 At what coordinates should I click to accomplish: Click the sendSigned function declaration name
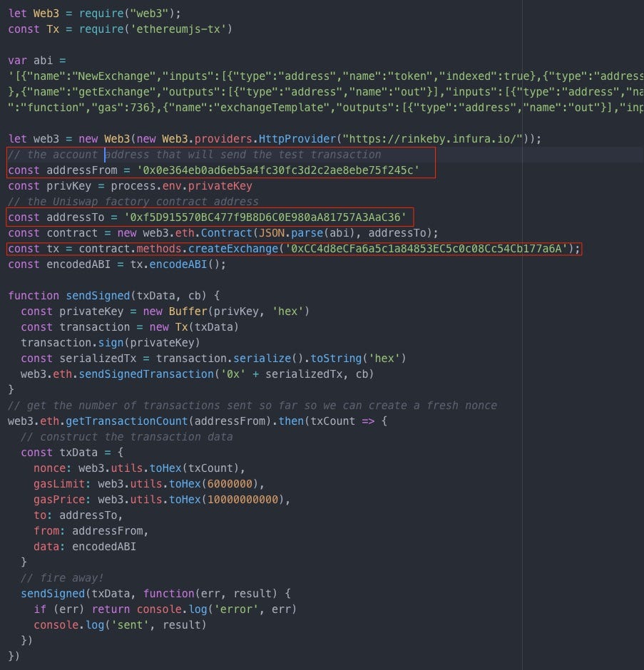click(98, 296)
